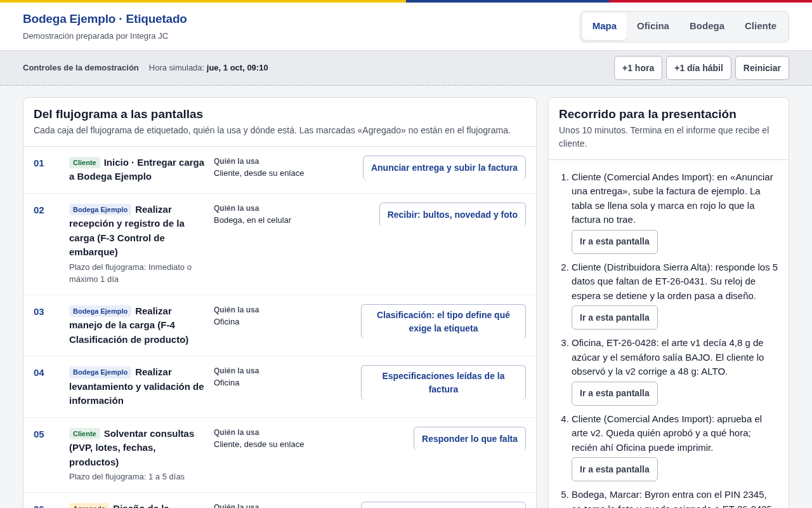812x508 pixels.
Task: Click Ir a esta pantalla for step 2
Action: (x=615, y=317)
